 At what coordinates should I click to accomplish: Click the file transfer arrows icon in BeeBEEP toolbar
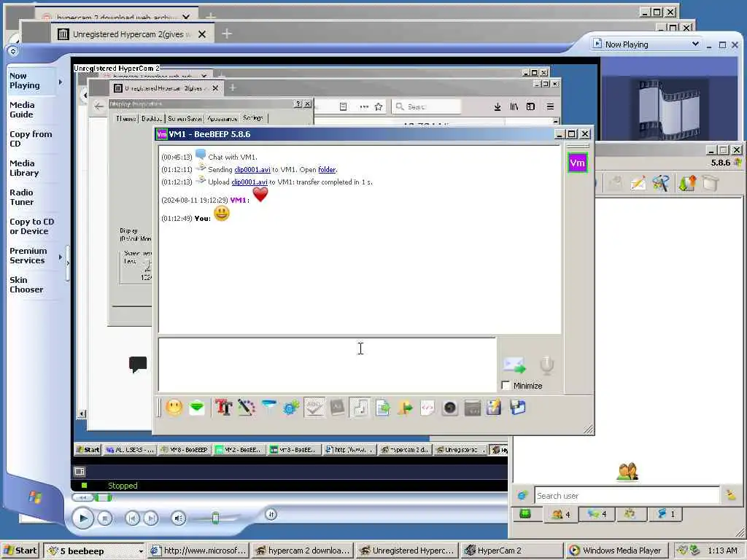687,183
